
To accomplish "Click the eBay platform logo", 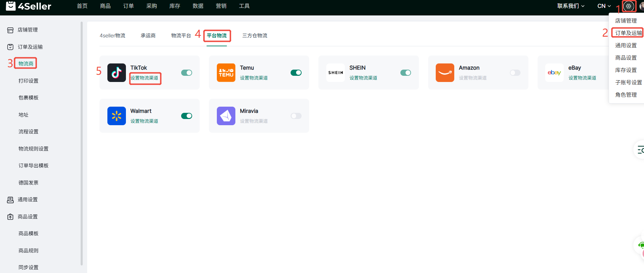I will pos(554,73).
